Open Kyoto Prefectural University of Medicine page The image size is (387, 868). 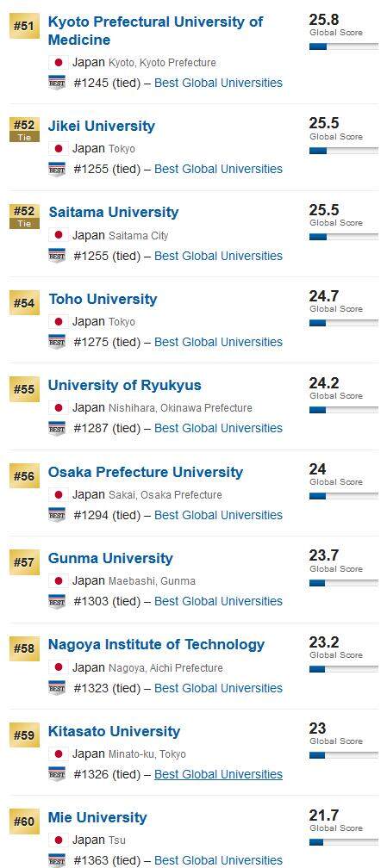click(x=156, y=30)
